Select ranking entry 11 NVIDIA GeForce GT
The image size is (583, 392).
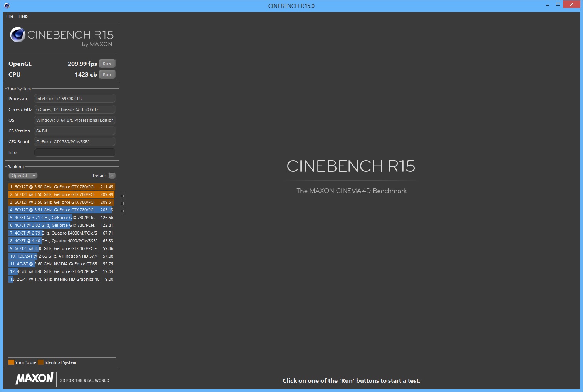[x=62, y=264]
